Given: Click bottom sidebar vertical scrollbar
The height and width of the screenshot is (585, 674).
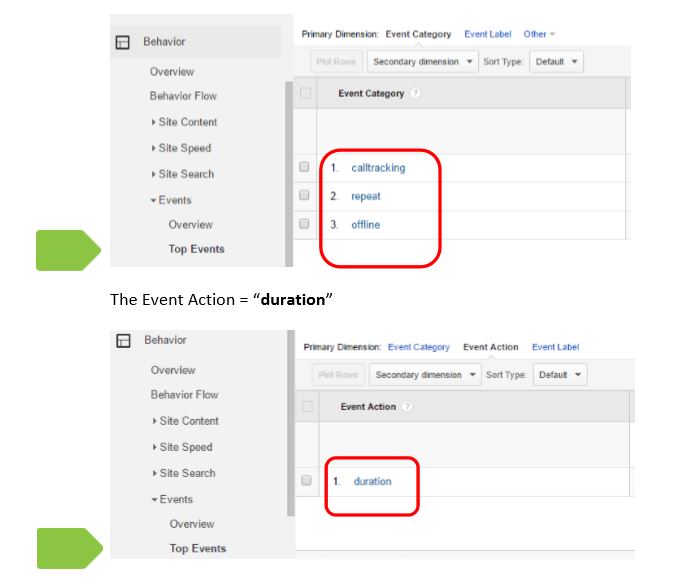Looking at the screenshot, I should [x=291, y=423].
